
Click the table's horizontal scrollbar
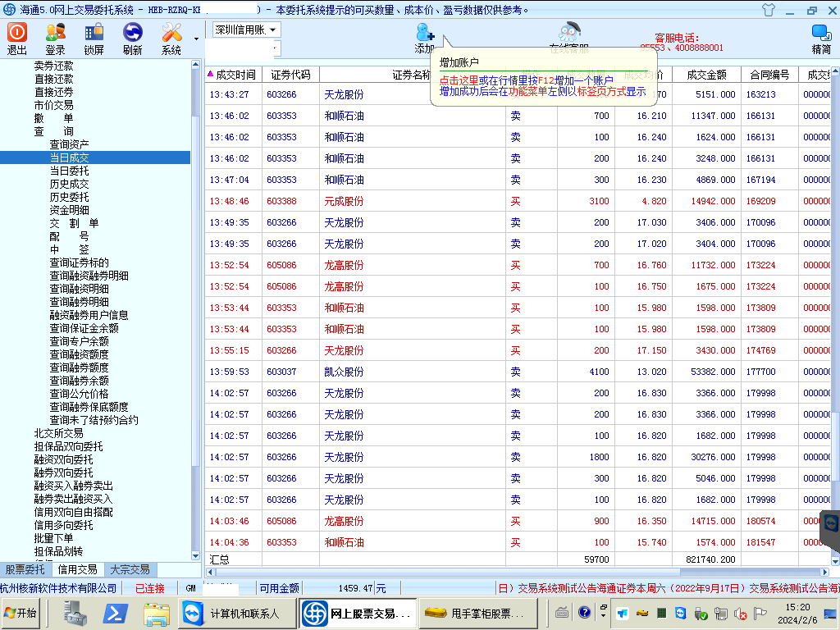(x=517, y=572)
